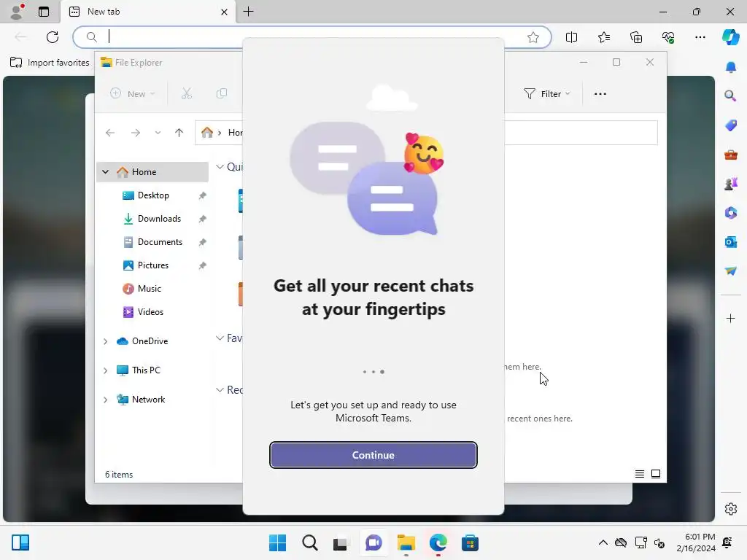Collapse the Favorites section chevron
The width and height of the screenshot is (747, 560).
coord(220,338)
